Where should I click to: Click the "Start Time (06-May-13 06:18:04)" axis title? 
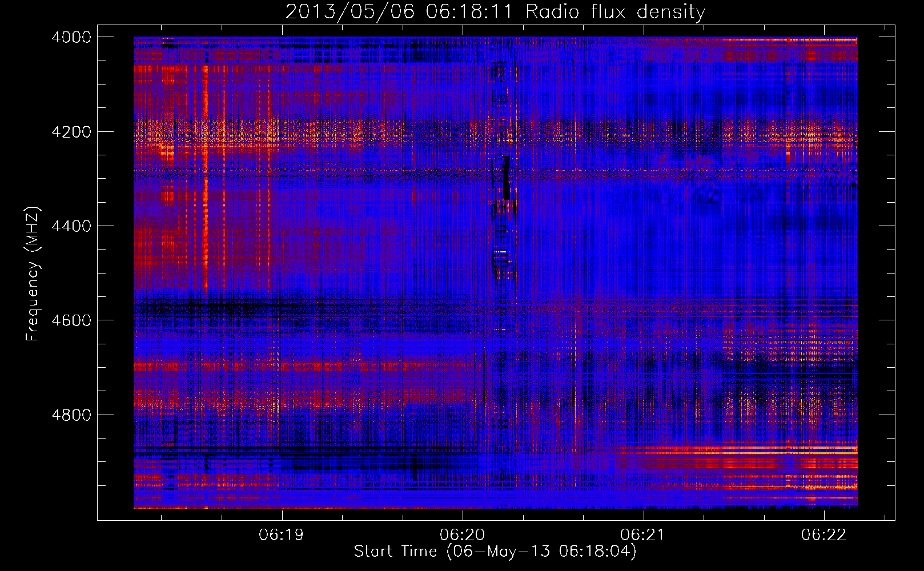495,552
